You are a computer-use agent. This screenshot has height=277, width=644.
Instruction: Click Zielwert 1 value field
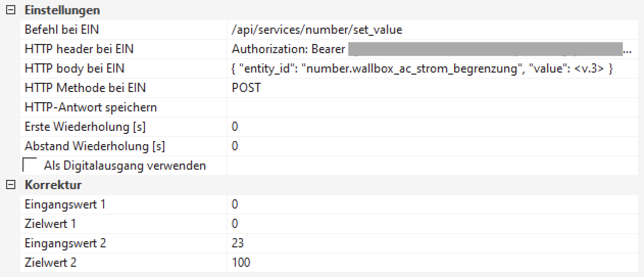coord(431,224)
